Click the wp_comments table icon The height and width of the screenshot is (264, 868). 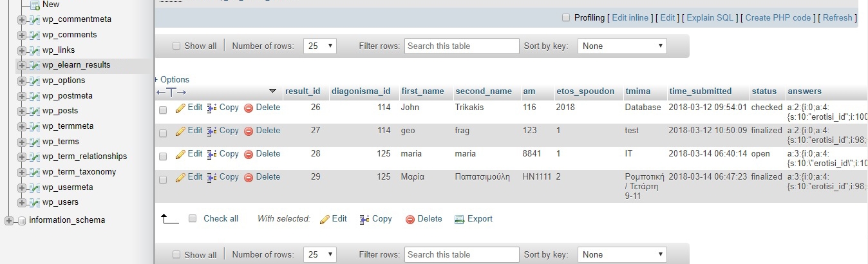[x=35, y=35]
